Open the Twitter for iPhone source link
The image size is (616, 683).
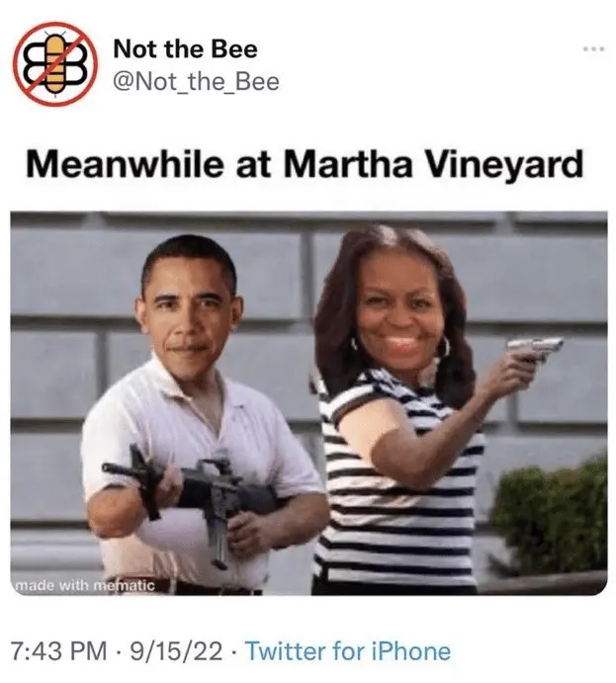348,651
